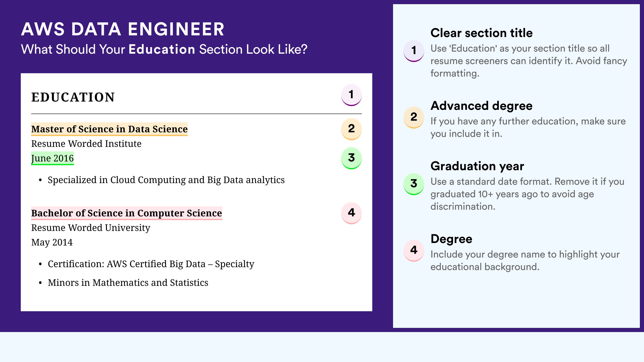
Task: Click the pink number 4 badge in resume
Action: (351, 213)
